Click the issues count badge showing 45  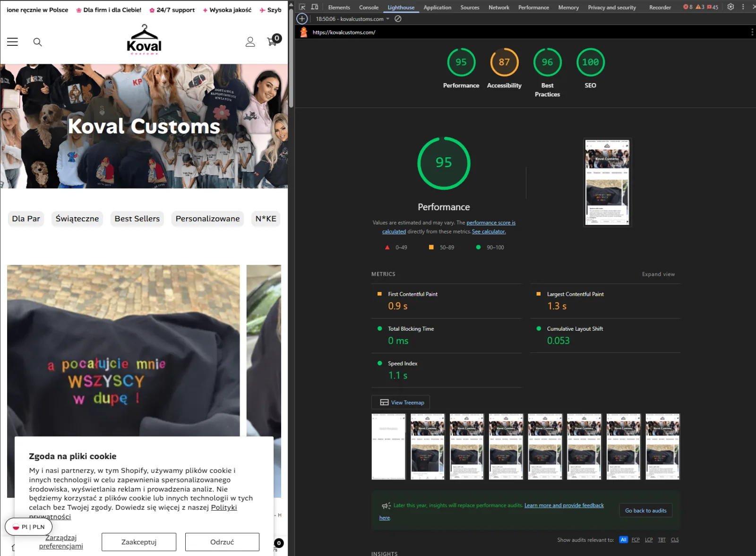[x=713, y=7]
